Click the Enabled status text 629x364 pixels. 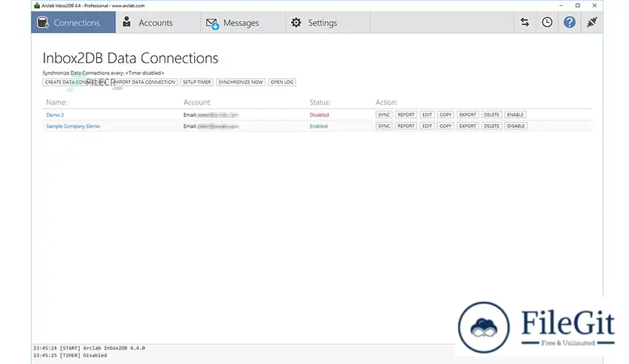click(x=318, y=126)
